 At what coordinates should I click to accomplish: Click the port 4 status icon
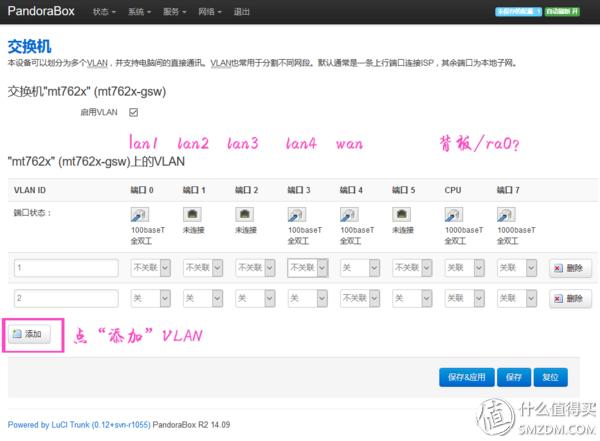pyautogui.click(x=348, y=214)
